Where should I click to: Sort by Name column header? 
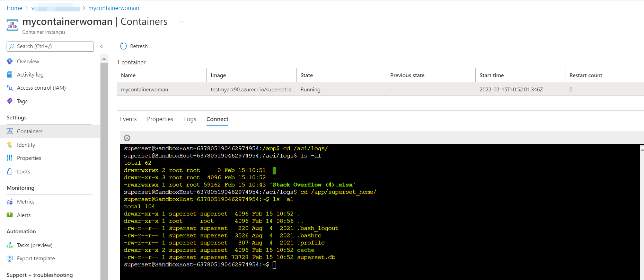[128, 75]
